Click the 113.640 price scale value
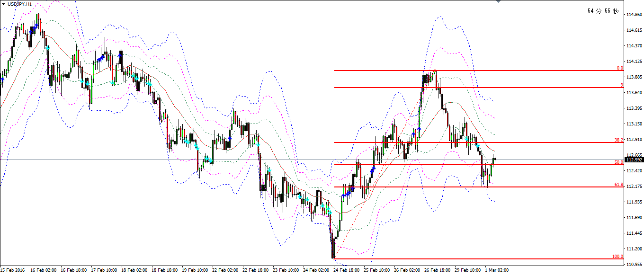Viewport: 644px width, 275px height. 634,93
